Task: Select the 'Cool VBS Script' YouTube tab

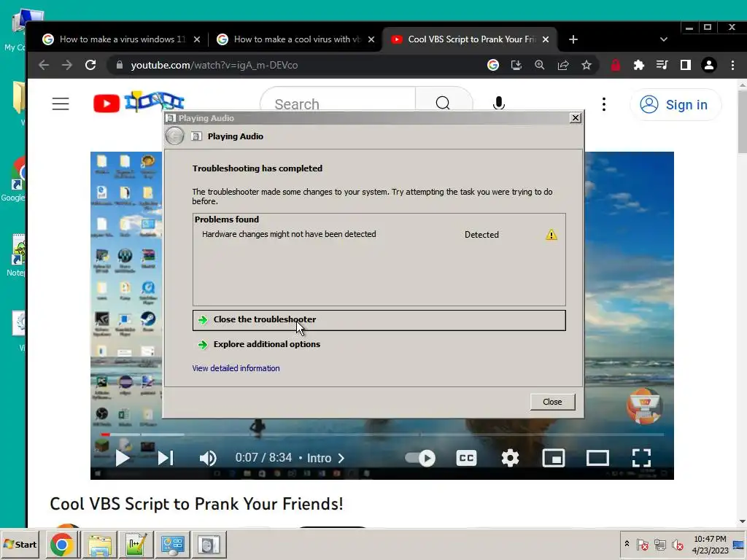Action: [x=469, y=39]
